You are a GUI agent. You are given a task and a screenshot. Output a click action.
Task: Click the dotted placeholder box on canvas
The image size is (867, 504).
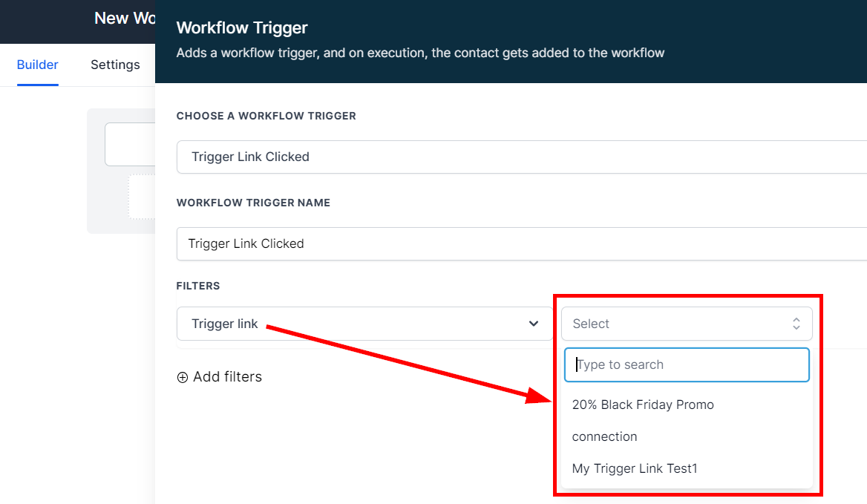click(x=142, y=197)
